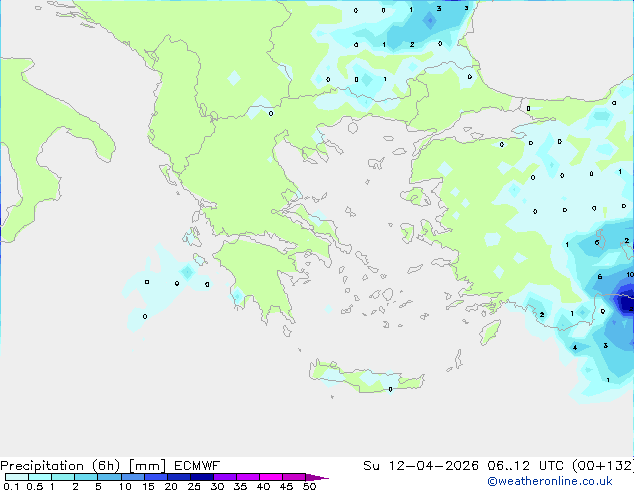
Task: Click the legend label "15"
Action: (x=148, y=486)
